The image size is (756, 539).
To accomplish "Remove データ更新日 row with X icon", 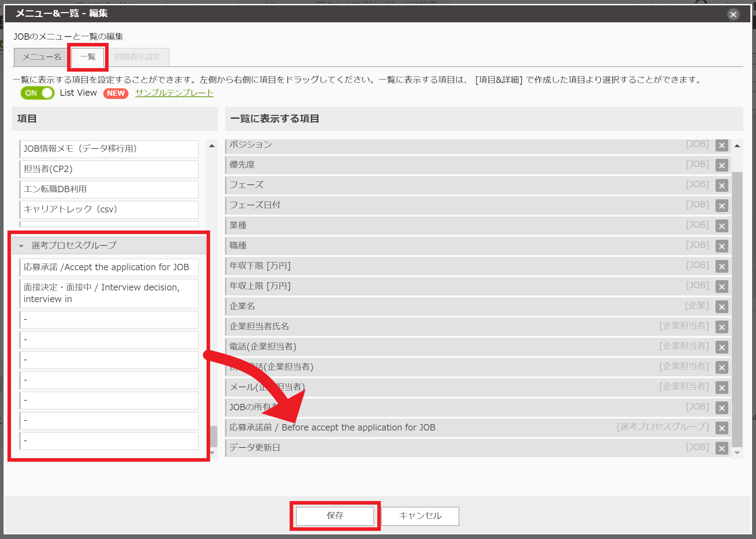I will pos(722,449).
